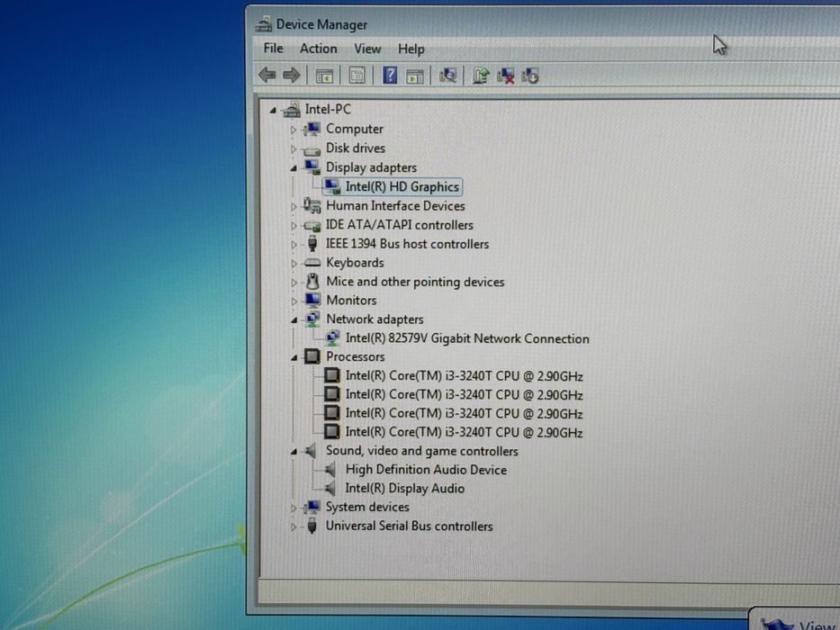Image resolution: width=840 pixels, height=630 pixels.
Task: Click the Forward arrow in the toolbar
Action: 292,75
